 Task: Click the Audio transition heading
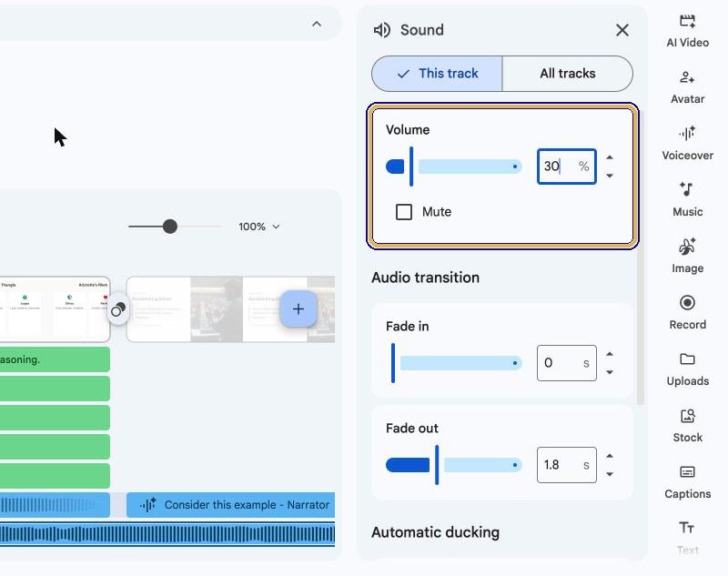click(x=425, y=278)
